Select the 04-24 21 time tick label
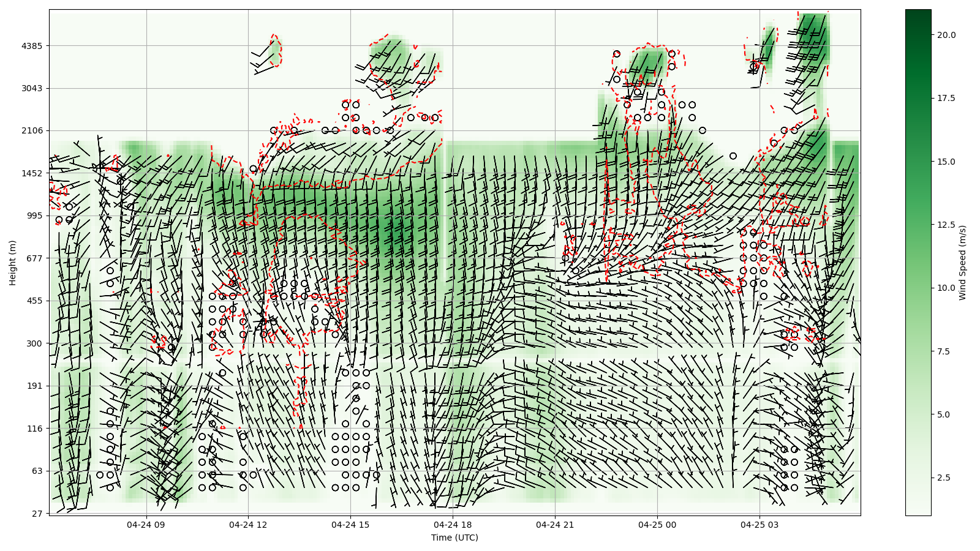 click(x=555, y=525)
